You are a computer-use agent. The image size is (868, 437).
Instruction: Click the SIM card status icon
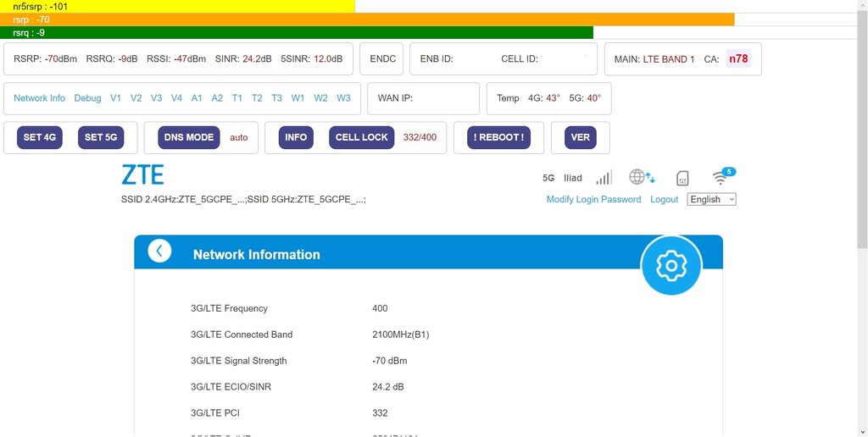[682, 178]
